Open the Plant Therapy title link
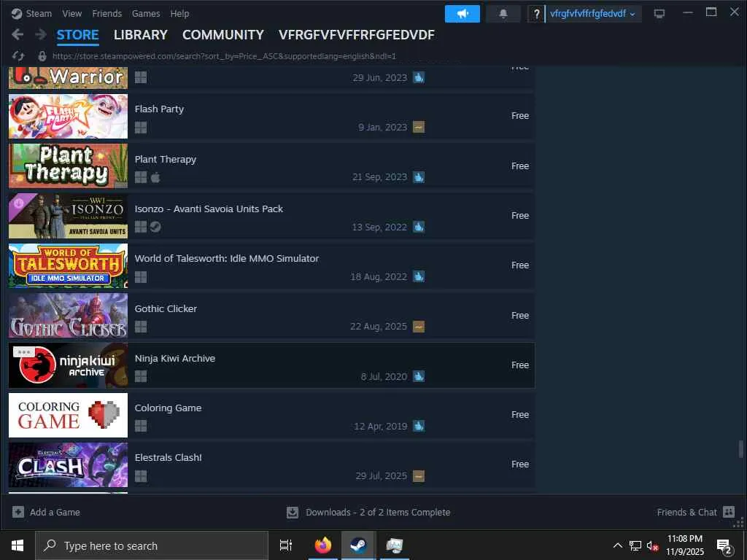This screenshot has height=560, width=747. pyautogui.click(x=166, y=160)
